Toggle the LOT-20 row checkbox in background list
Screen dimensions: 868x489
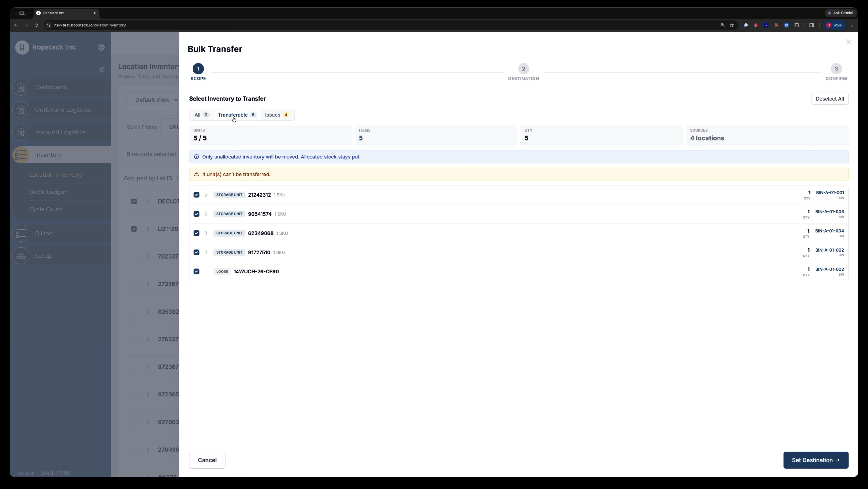pos(134,229)
